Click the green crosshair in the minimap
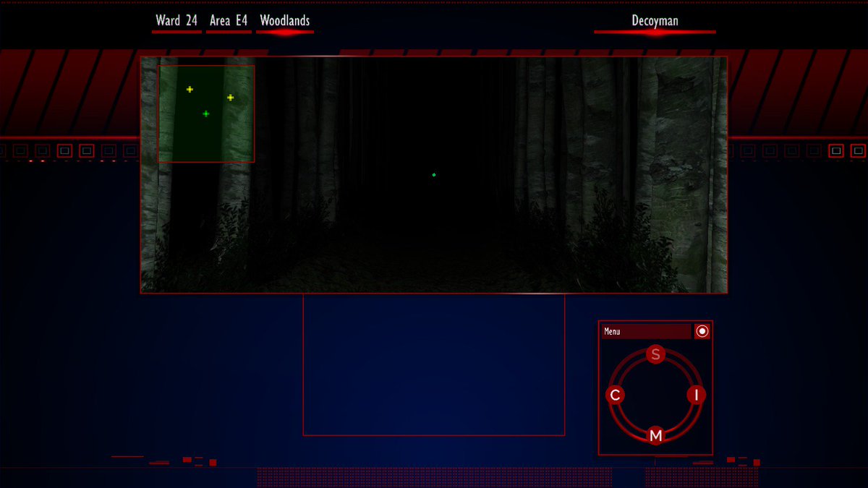Screen dimensions: 868x488 tap(206, 114)
